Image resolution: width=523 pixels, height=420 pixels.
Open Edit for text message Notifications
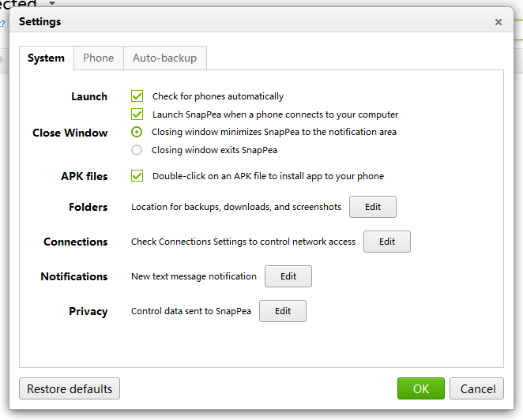(288, 276)
